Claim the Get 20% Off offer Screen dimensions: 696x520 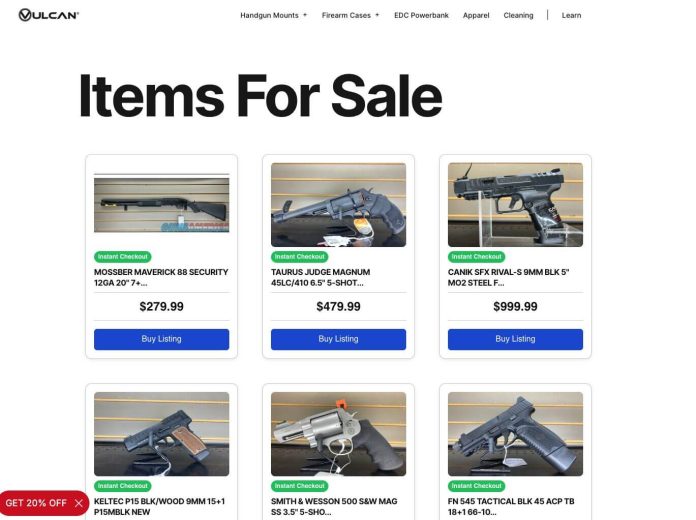click(36, 503)
